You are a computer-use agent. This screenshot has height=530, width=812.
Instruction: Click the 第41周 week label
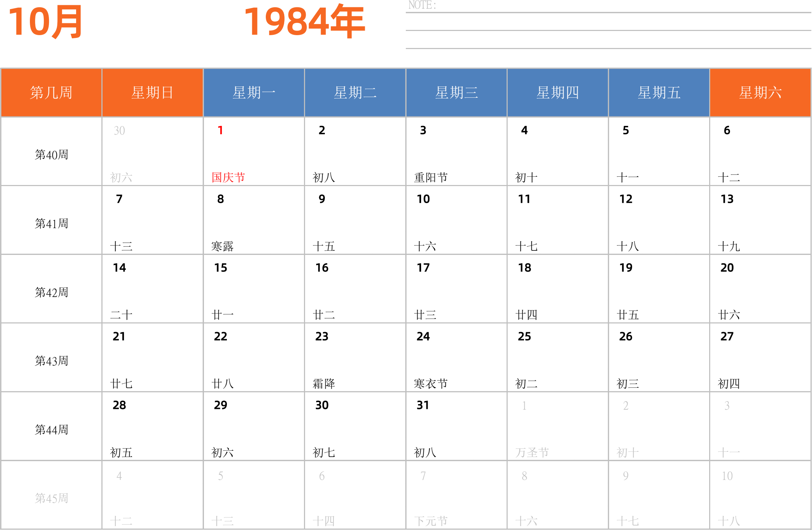[51, 224]
